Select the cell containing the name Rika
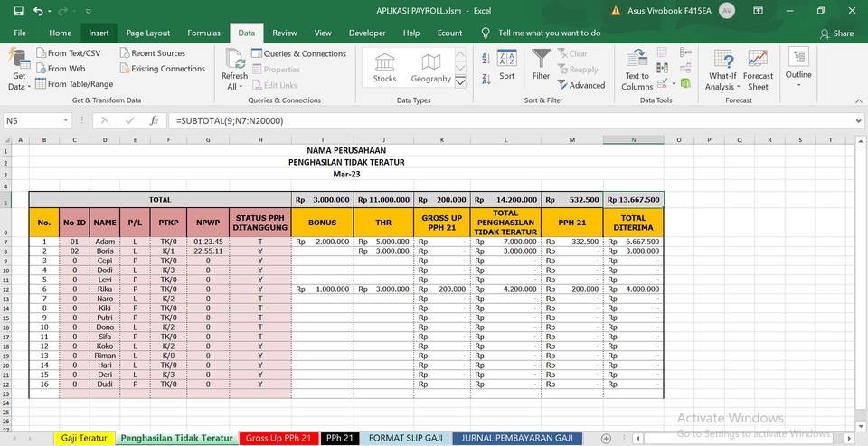Screen dimensions: 868x446 (105, 289)
